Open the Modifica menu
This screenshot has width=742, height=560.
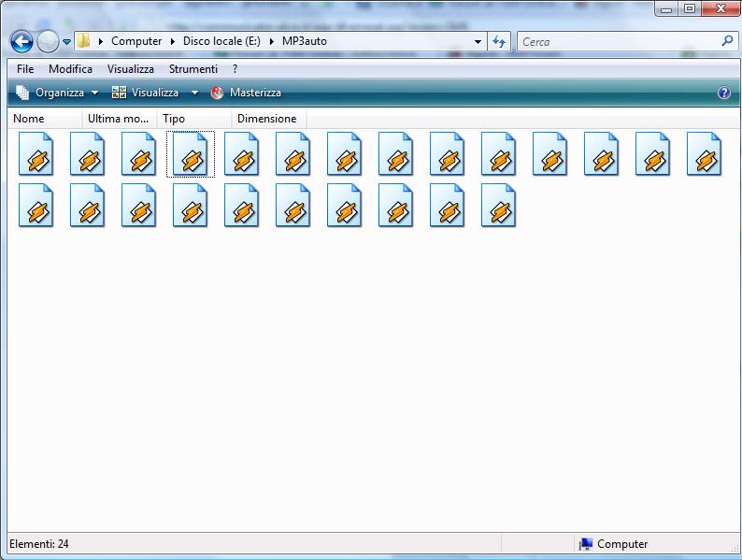[x=70, y=69]
